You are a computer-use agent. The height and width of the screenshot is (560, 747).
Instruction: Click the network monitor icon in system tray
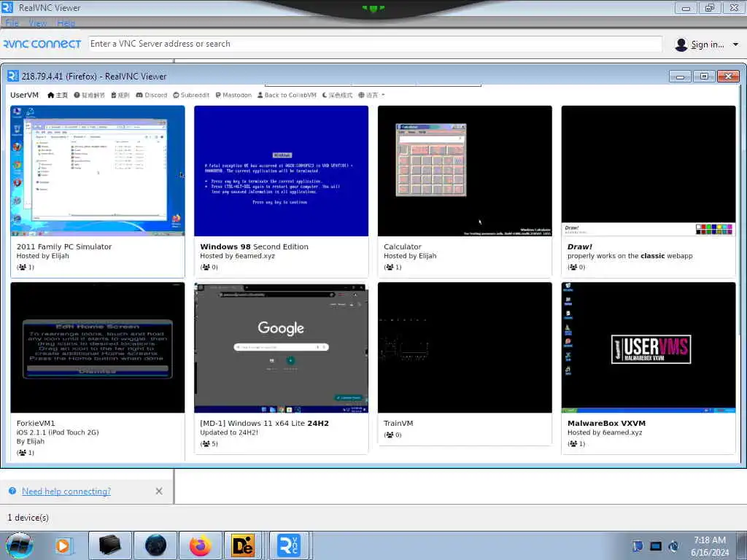click(x=656, y=546)
